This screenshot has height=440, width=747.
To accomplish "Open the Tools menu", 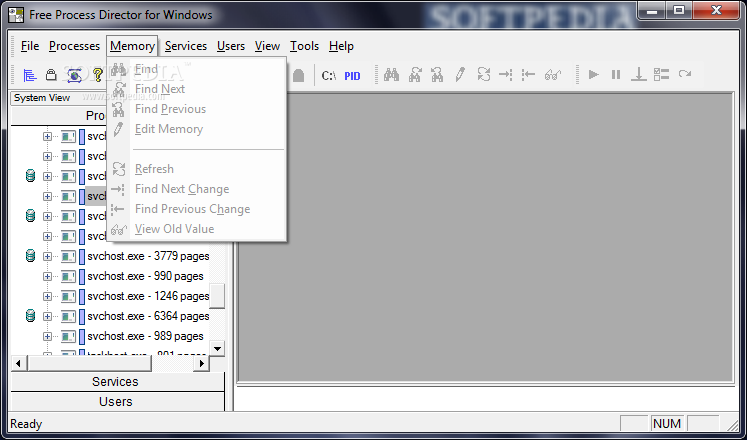I will point(304,46).
